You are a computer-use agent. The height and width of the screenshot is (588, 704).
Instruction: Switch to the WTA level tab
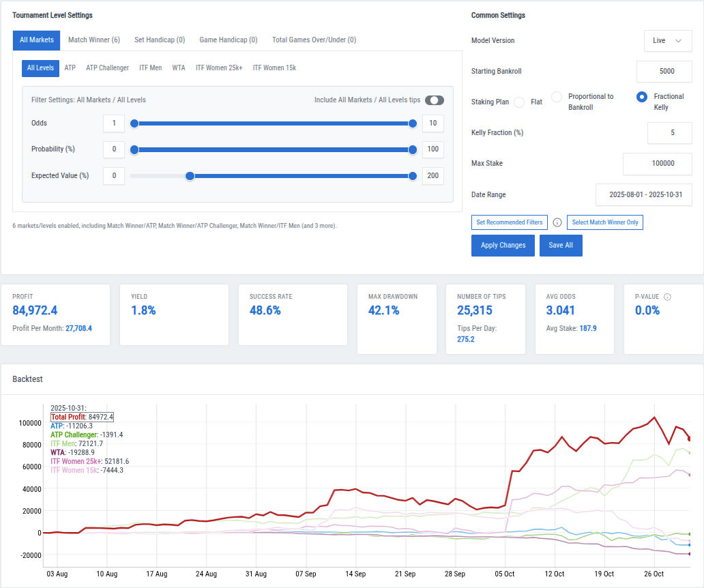[x=179, y=68]
